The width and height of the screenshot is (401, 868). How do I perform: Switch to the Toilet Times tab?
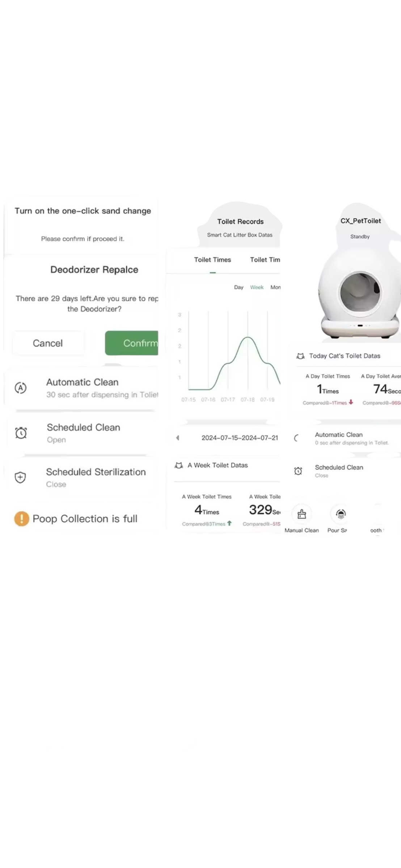click(212, 260)
